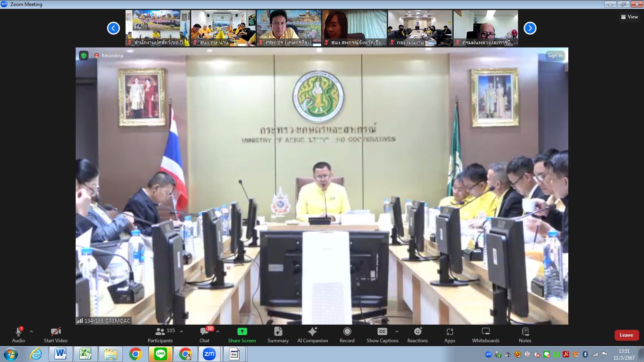Open the AI Companion tool
Viewport: 644px width, 362px height.
click(x=312, y=335)
